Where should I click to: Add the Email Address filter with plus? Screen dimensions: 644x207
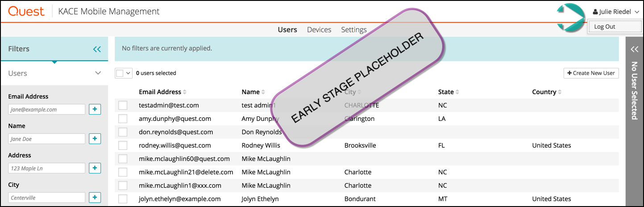coord(95,109)
